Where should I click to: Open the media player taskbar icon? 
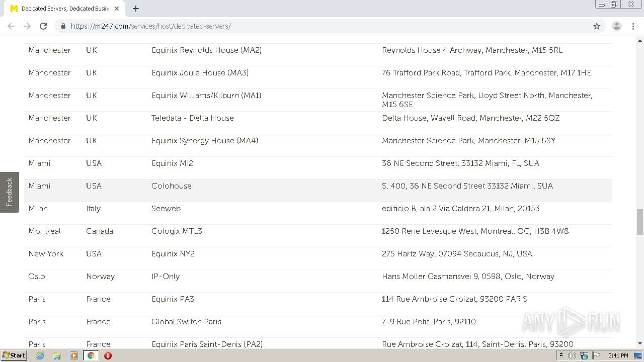coord(74,355)
